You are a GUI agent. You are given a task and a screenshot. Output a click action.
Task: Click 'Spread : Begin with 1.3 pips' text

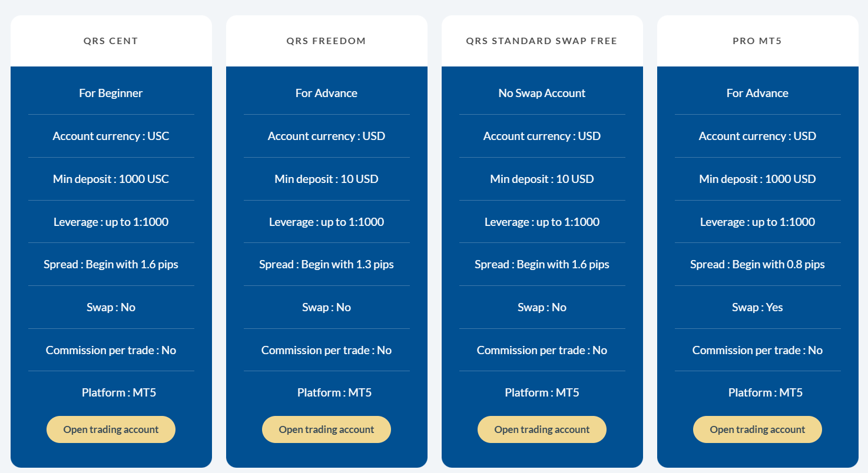326,264
